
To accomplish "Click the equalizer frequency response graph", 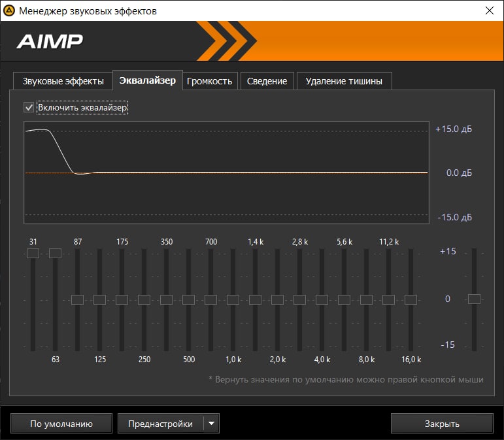I will tap(227, 173).
